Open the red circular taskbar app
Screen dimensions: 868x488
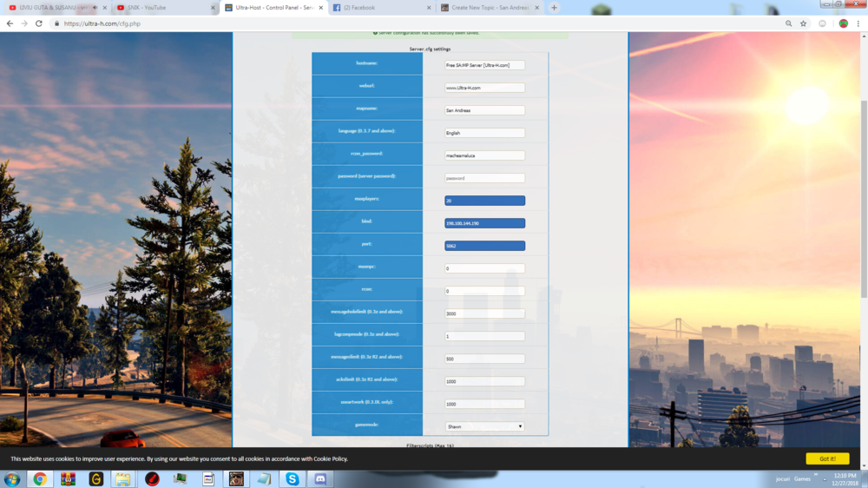pyautogui.click(x=152, y=479)
